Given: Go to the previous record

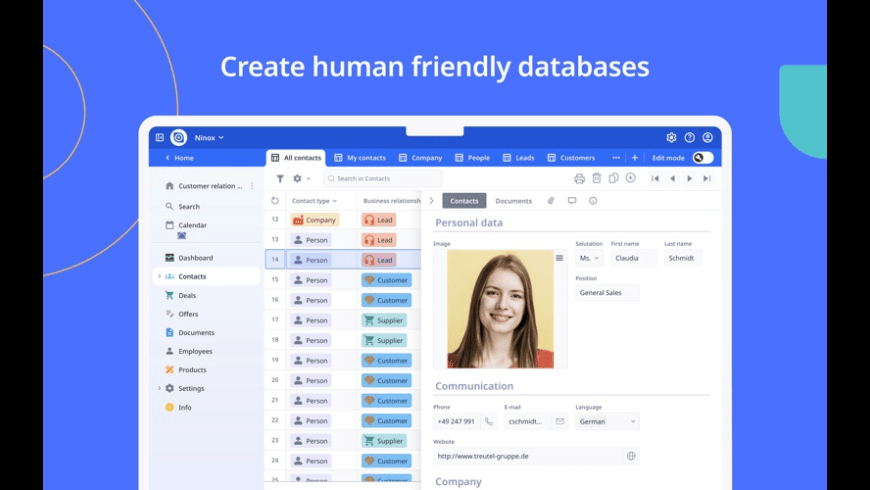Looking at the screenshot, I should 672,179.
